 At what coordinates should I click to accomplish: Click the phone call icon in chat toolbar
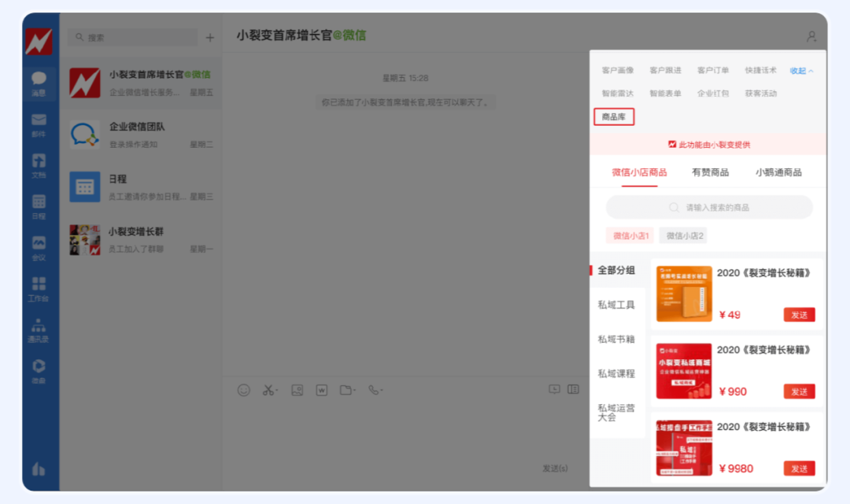[374, 389]
